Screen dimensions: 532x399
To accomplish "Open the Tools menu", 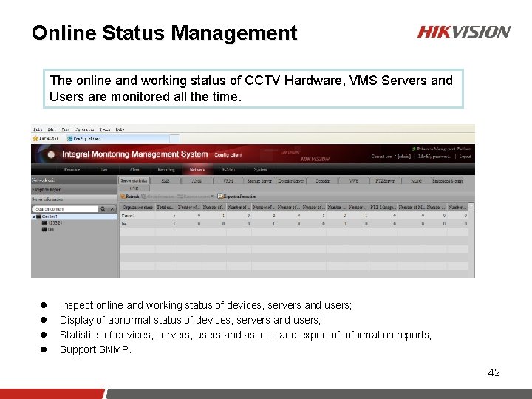I will click(x=105, y=129).
